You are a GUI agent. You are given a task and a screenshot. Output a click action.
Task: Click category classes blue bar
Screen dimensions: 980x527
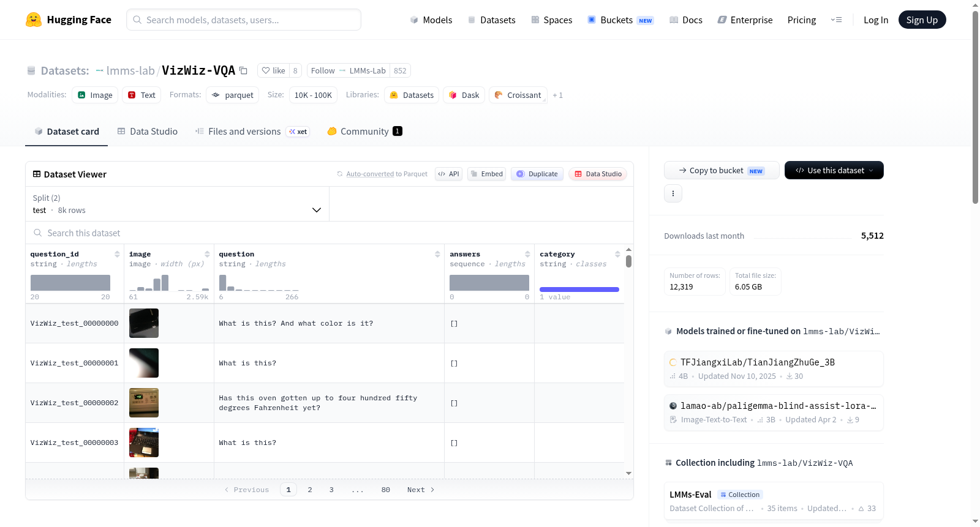[579, 290]
